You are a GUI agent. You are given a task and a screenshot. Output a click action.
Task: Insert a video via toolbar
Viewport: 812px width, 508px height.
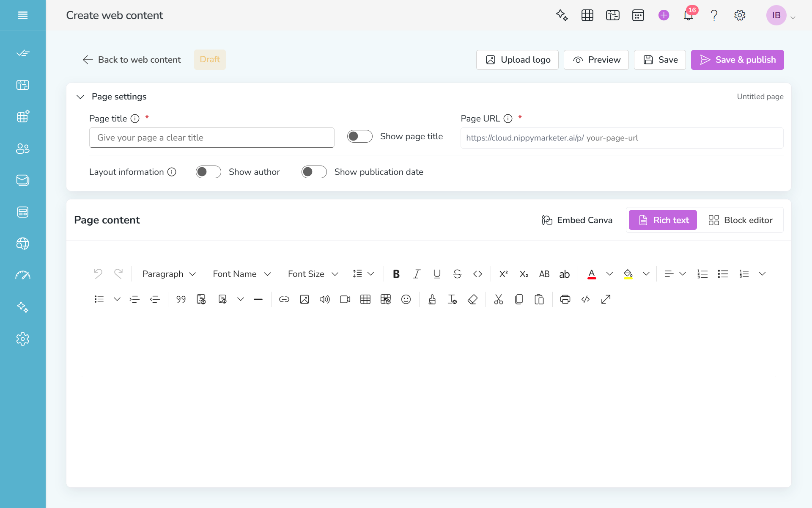pos(345,299)
